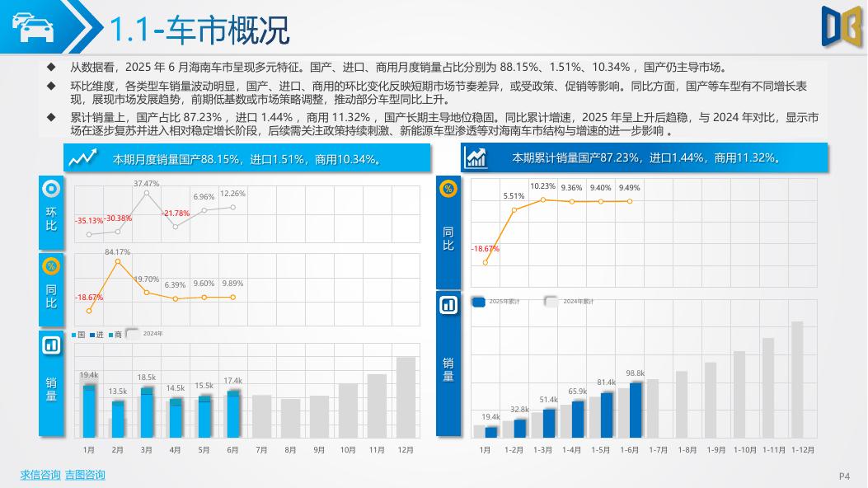Click the 98.8k bar label
Viewport: 868px width, 488px height.
(635, 373)
